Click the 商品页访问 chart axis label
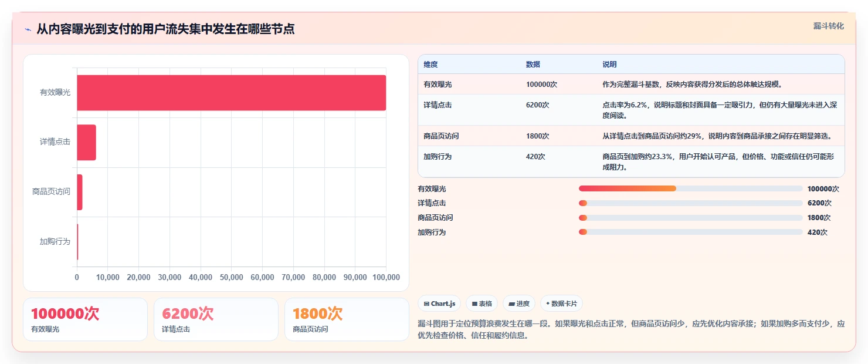 (x=51, y=191)
